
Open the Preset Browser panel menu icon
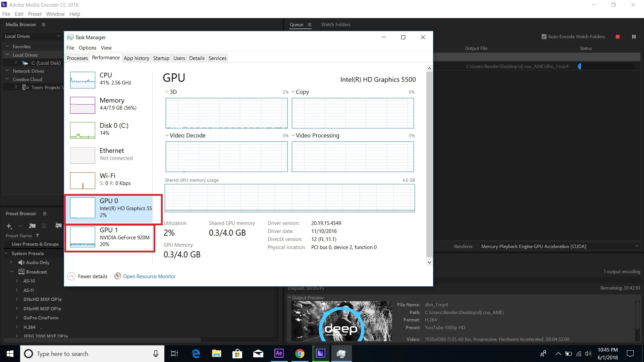click(44, 214)
